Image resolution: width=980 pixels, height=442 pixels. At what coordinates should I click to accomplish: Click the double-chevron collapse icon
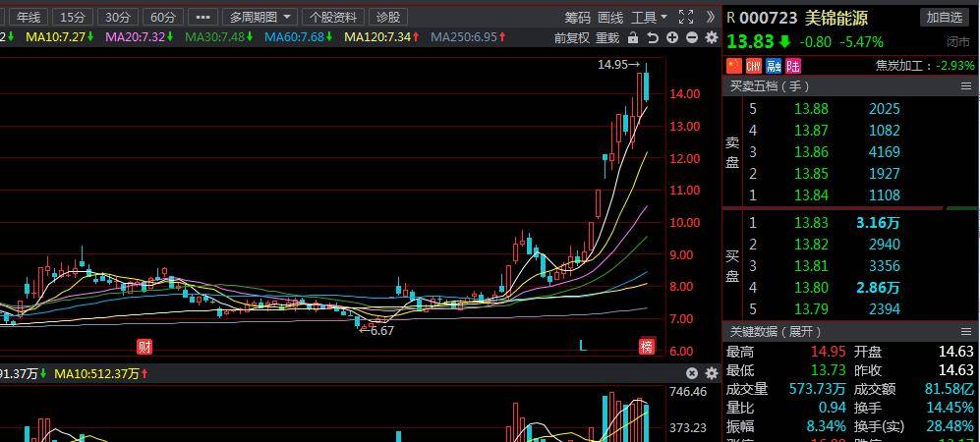pyautogui.click(x=711, y=17)
